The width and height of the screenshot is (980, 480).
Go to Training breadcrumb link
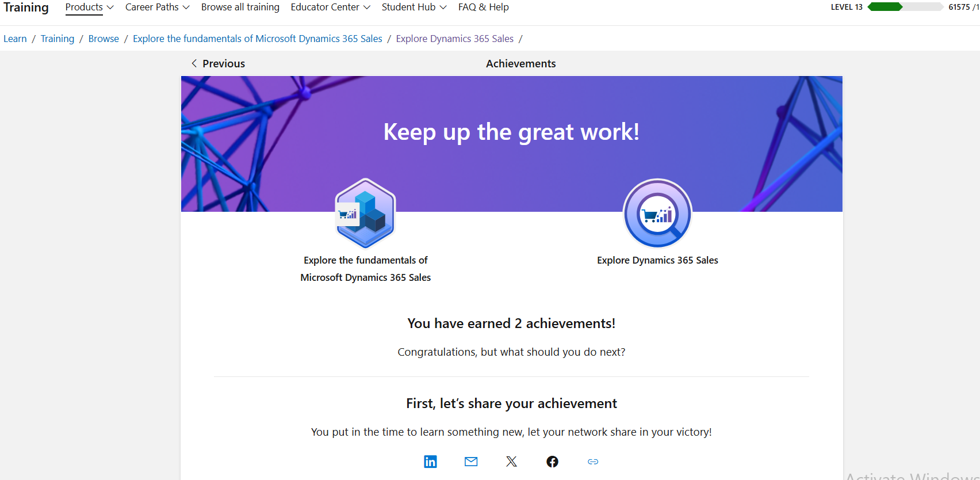pos(58,39)
